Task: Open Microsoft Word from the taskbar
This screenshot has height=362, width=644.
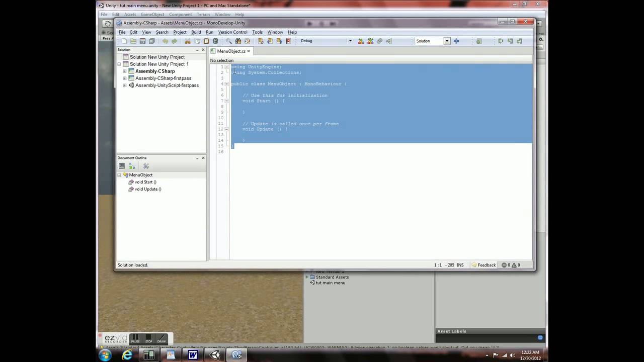Action: [x=193, y=355]
